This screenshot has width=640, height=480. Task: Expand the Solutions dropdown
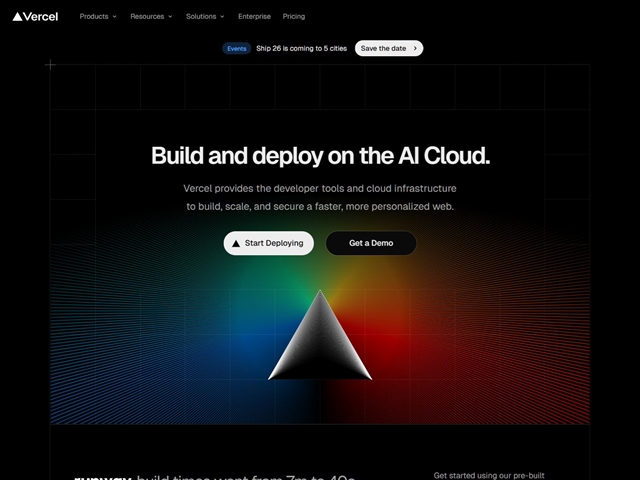[205, 17]
